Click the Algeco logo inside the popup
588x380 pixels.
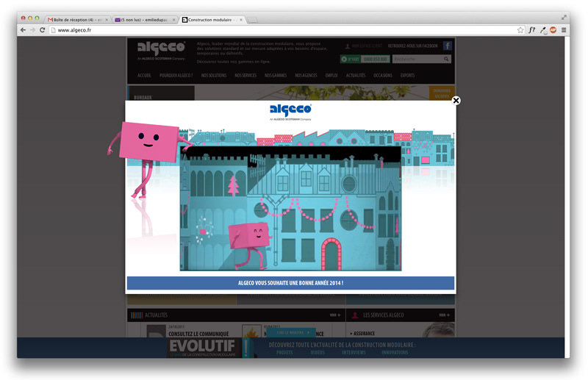point(290,112)
